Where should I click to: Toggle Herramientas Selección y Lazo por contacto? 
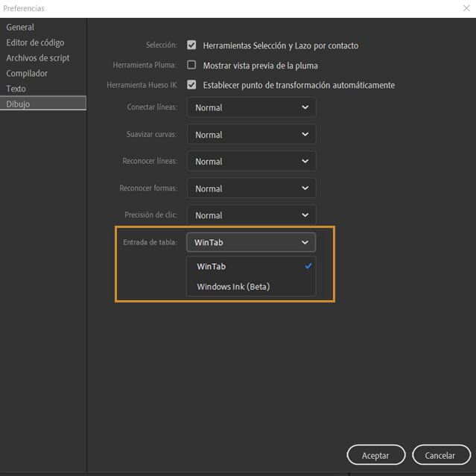coord(191,45)
